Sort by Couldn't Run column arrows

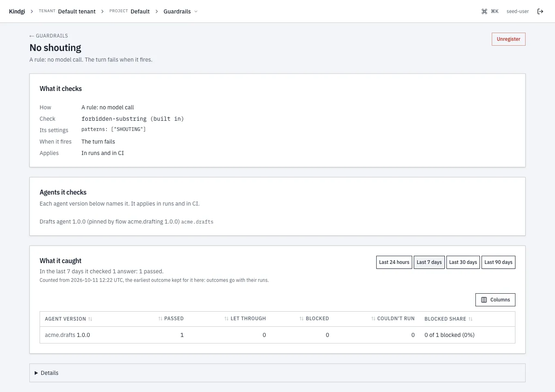373,319
